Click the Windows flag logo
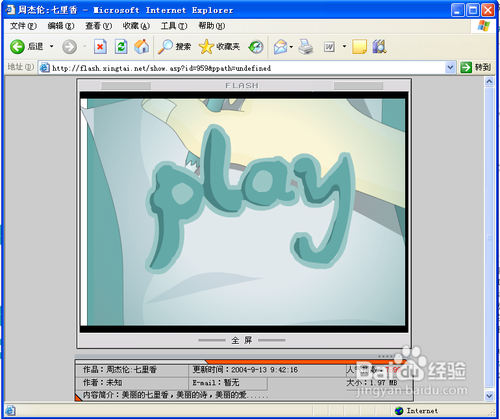 click(x=484, y=26)
